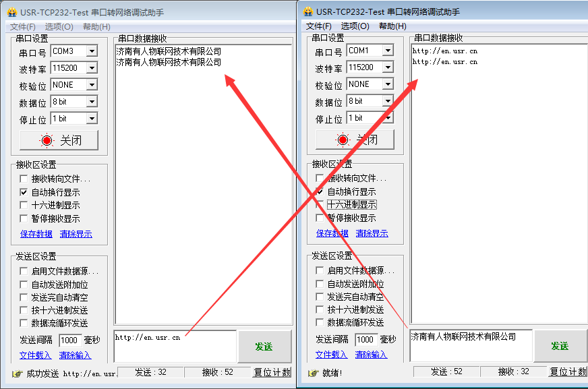Viewport: 588px width, 389px height.
Task: Focus send interval 1000 field in right window
Action: [x=366, y=340]
